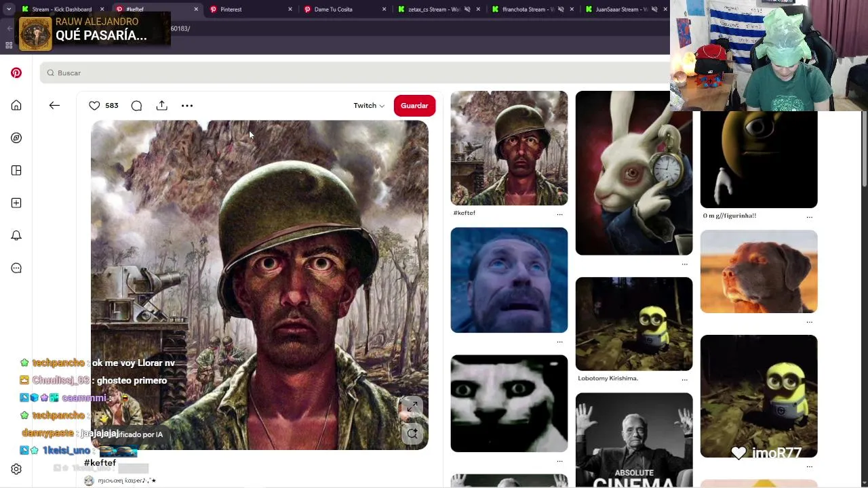Open your boards icon in sidebar
The height and width of the screenshot is (488, 868).
(16, 170)
